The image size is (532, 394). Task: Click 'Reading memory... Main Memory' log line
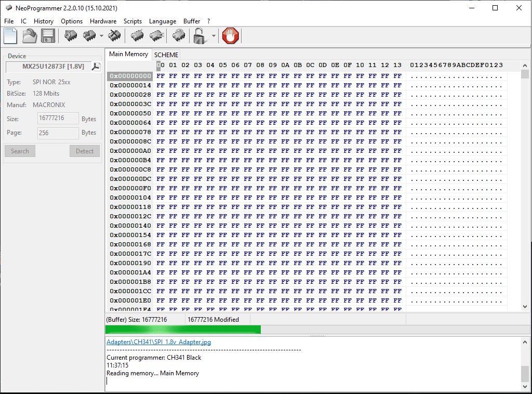[x=153, y=373]
